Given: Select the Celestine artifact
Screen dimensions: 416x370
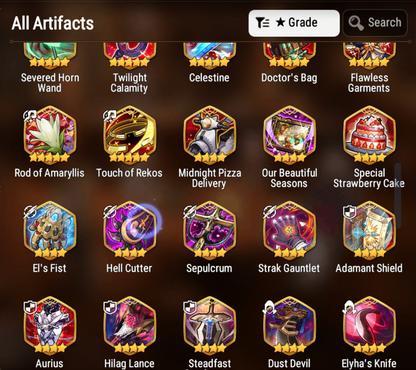Looking at the screenshot, I should point(209,56).
